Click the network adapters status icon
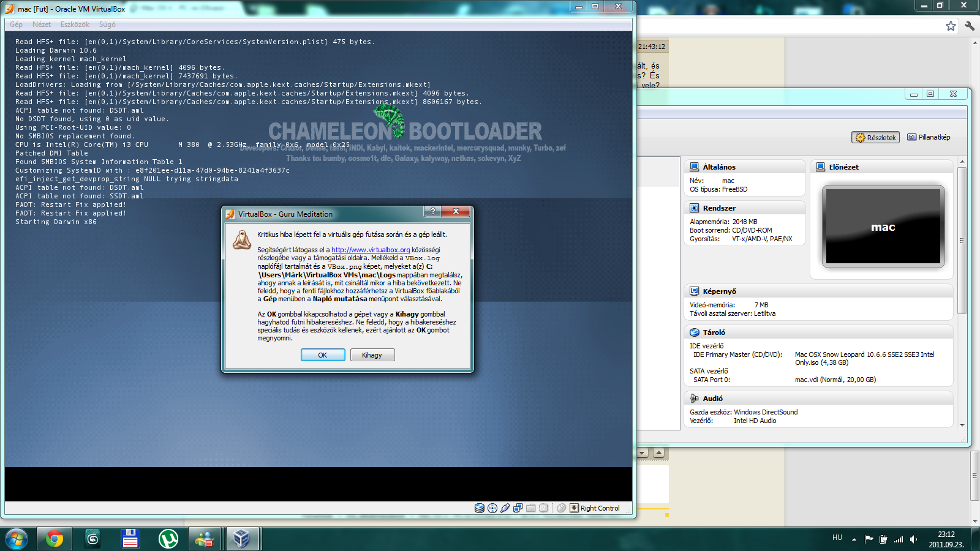This screenshot has height=551, width=980. [518, 508]
